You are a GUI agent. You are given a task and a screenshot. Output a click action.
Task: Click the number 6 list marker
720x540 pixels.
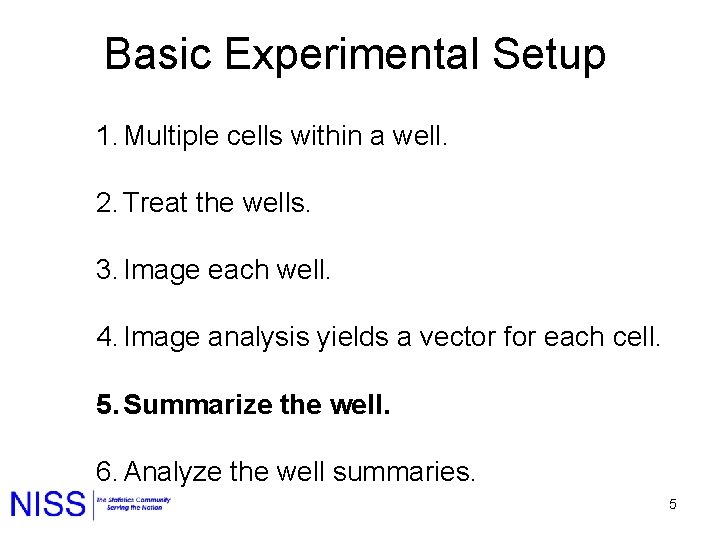click(107, 471)
